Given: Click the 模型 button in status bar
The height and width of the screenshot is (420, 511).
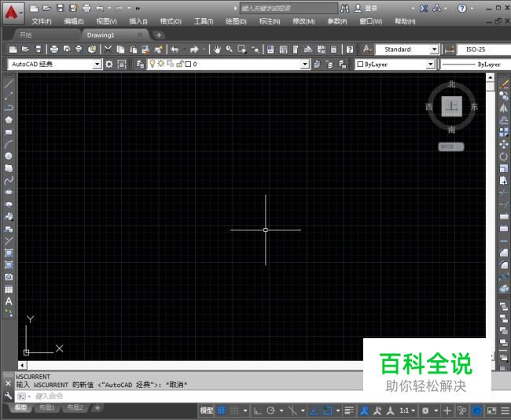Looking at the screenshot, I should click(x=207, y=411).
